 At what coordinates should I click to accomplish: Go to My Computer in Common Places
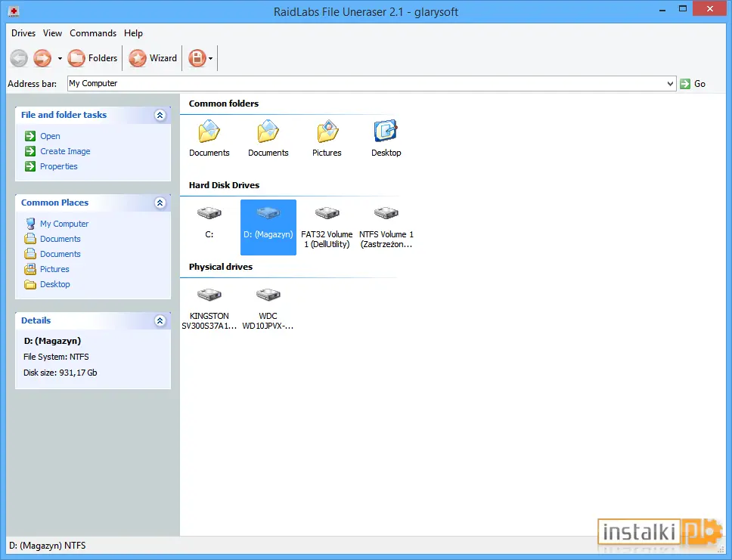pyautogui.click(x=64, y=224)
